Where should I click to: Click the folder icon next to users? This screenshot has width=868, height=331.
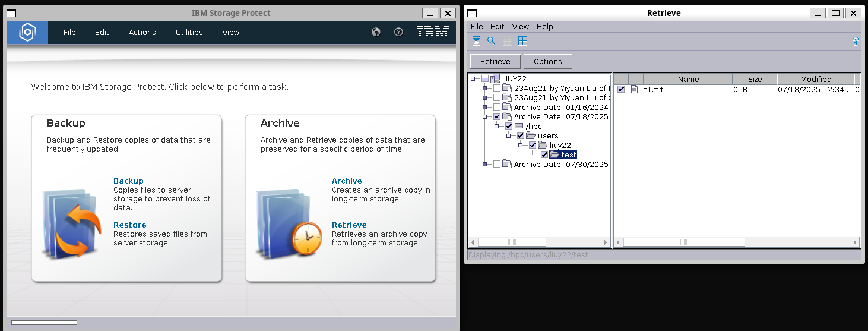pyautogui.click(x=531, y=135)
